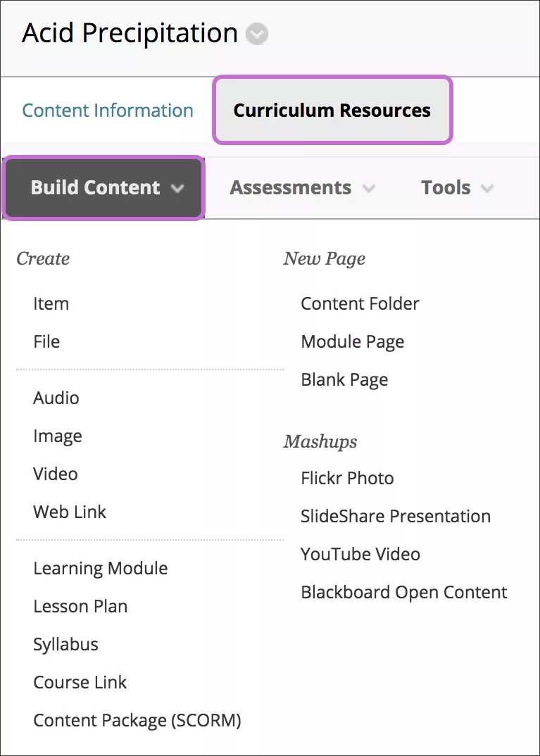Add a Learning Module
This screenshot has width=540, height=756.
100,569
